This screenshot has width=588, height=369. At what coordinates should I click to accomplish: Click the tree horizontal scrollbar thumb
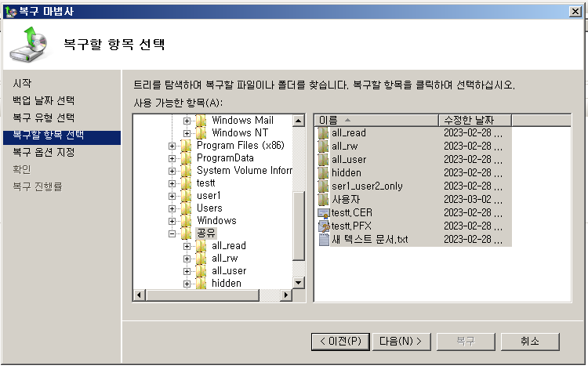click(202, 295)
